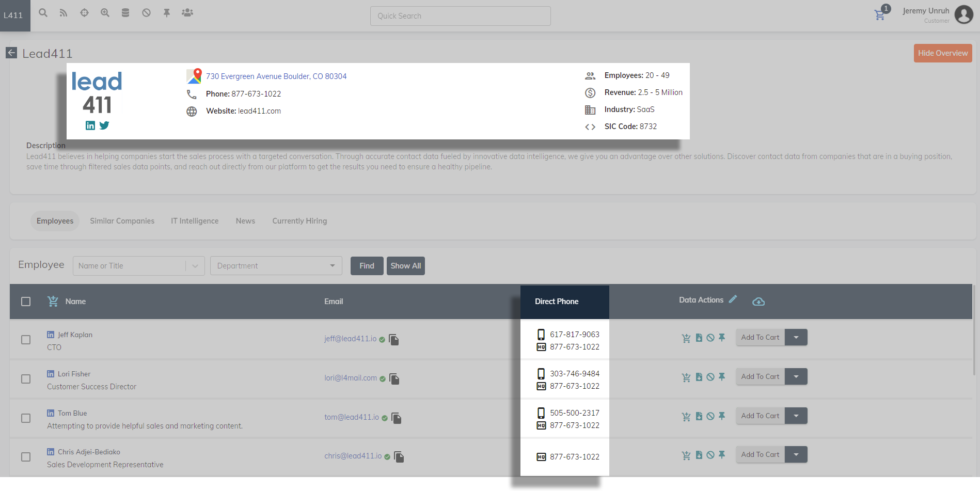The height and width of the screenshot is (491, 980).
Task: Click the cloud download icon in table header
Action: pyautogui.click(x=758, y=302)
